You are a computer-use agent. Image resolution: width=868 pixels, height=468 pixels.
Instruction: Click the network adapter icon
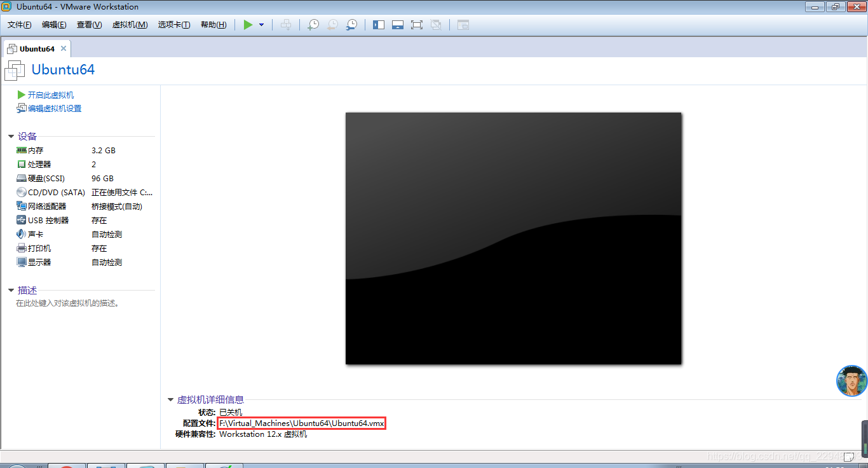tap(22, 206)
